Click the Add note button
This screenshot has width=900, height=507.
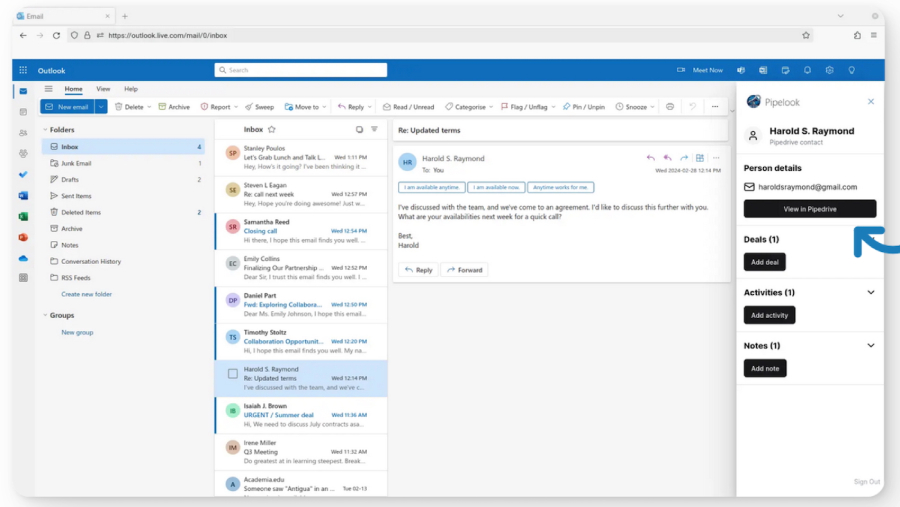[x=765, y=369]
